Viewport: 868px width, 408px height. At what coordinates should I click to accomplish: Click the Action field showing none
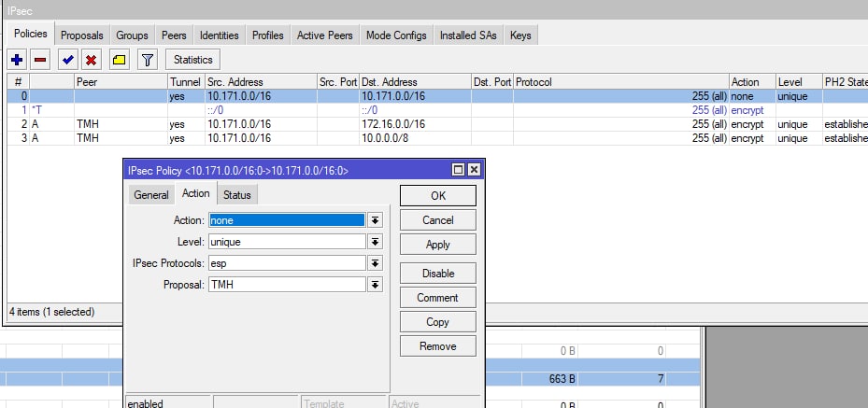pyautogui.click(x=287, y=220)
